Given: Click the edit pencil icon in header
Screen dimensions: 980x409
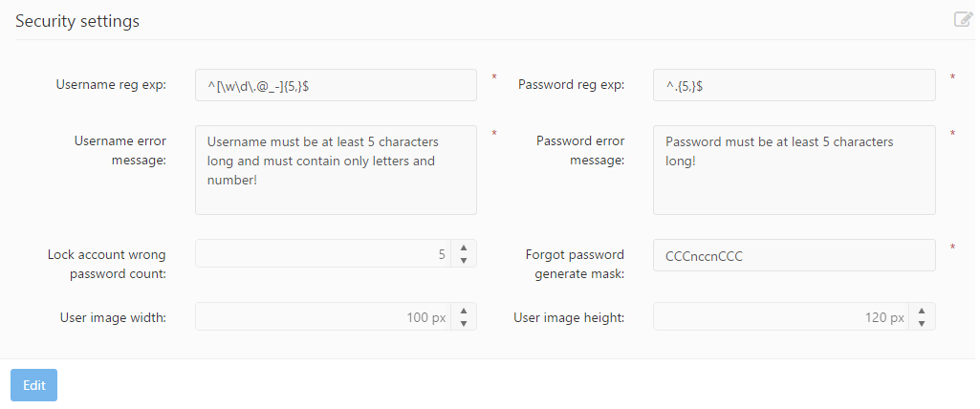Looking at the screenshot, I should click(963, 19).
